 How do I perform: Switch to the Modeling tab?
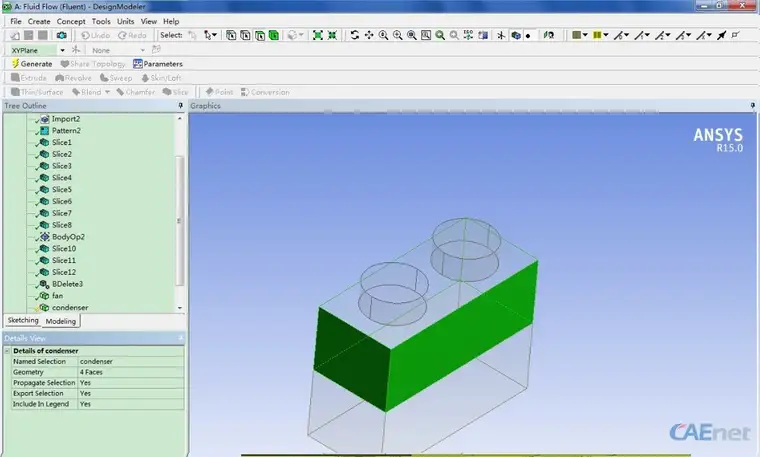click(61, 321)
